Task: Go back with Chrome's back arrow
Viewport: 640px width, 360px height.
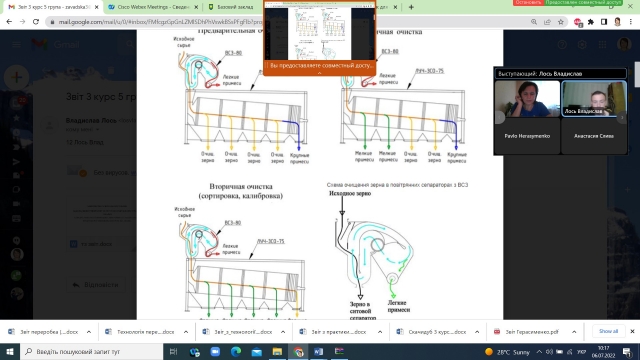Action: coord(9,22)
